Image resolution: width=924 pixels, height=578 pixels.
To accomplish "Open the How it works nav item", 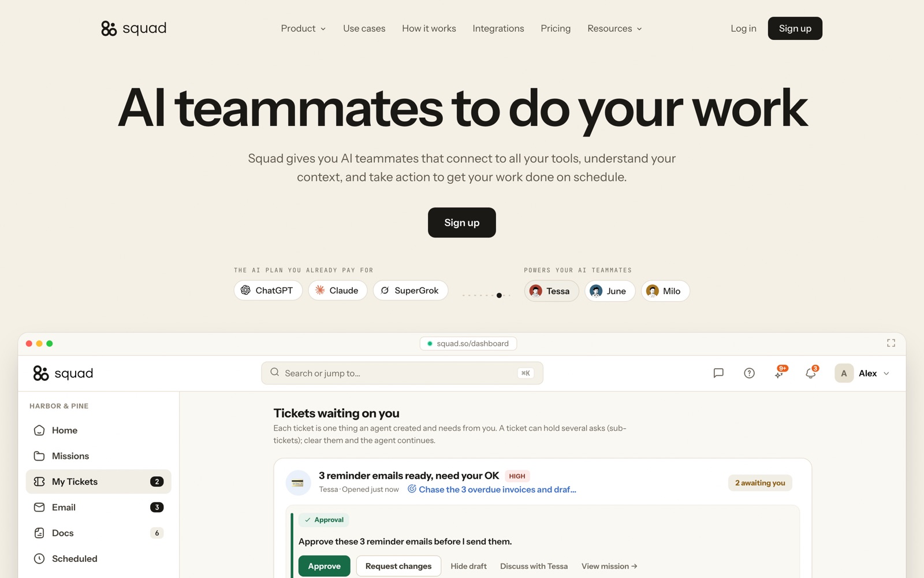I will [429, 28].
